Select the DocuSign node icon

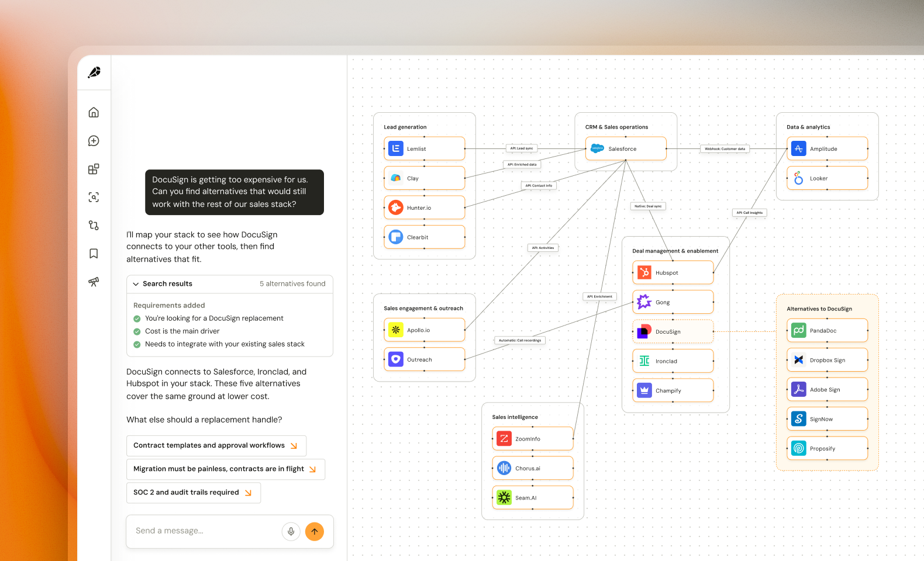(x=644, y=331)
